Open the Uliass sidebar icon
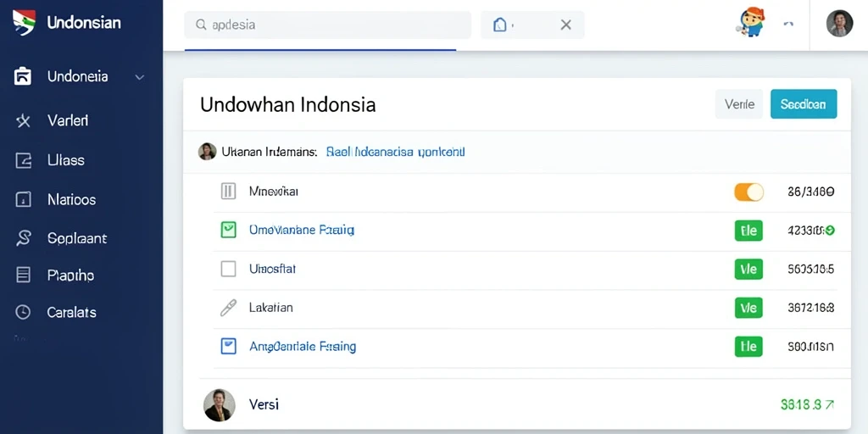This screenshot has width=868, height=434. coord(23,160)
